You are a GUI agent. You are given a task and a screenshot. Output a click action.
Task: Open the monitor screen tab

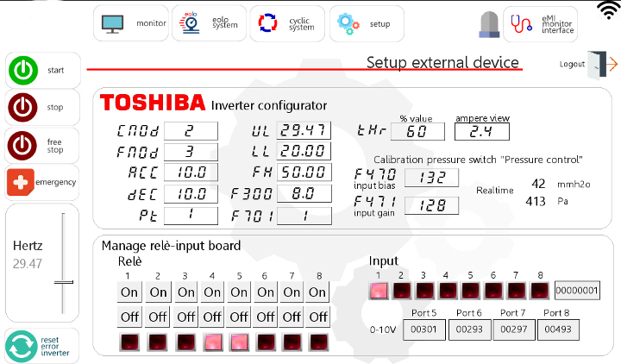click(131, 23)
